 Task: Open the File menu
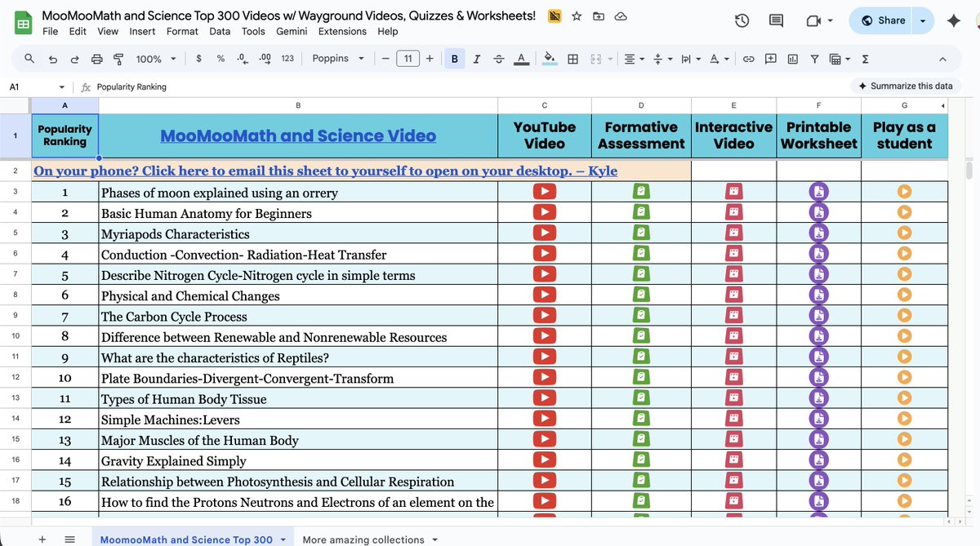coord(50,31)
